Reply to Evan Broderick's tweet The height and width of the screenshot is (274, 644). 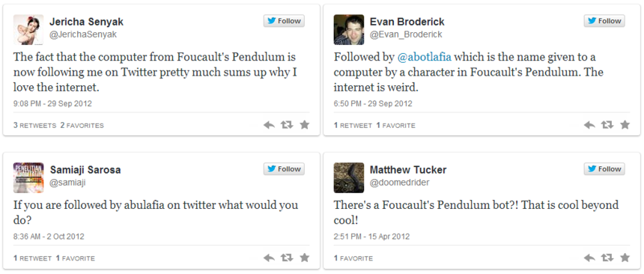[589, 125]
